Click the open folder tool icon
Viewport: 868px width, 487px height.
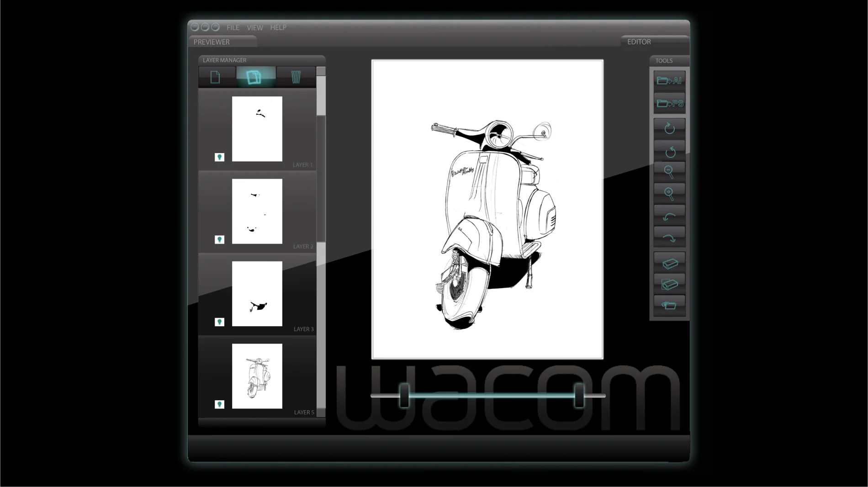click(669, 306)
